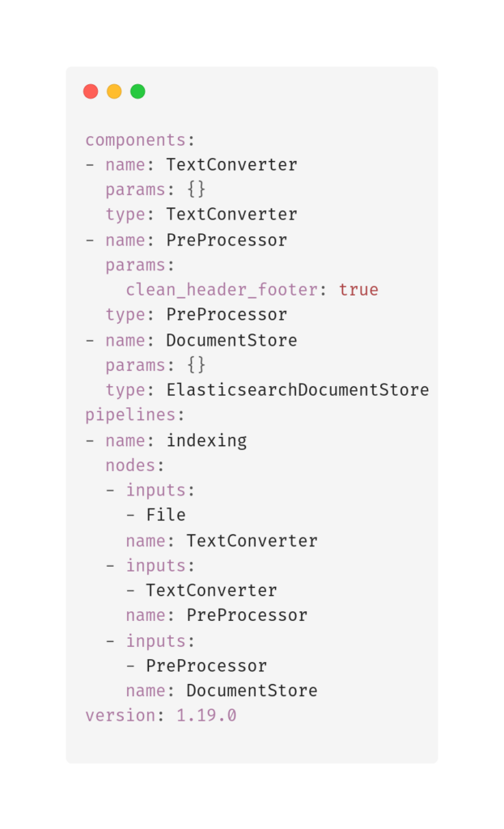
Task: Click the "TextConverter" value on the type line
Action: pos(231,215)
